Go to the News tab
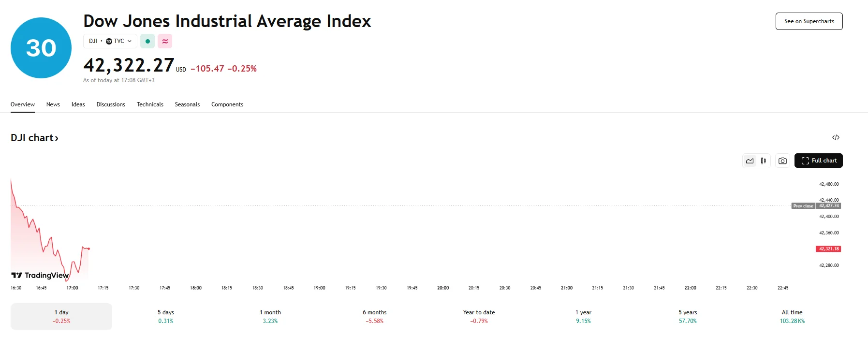The height and width of the screenshot is (338, 868). [53, 104]
